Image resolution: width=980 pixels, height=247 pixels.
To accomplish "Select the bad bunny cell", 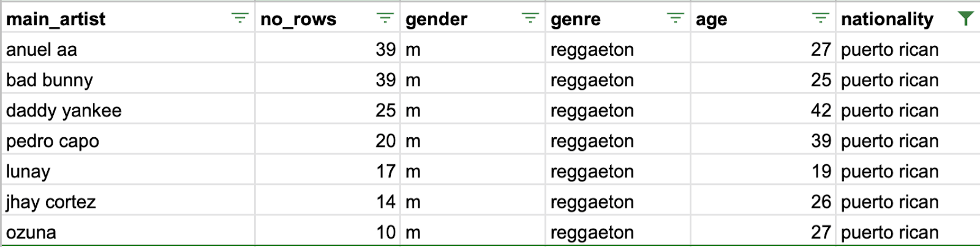I will [x=128, y=80].
